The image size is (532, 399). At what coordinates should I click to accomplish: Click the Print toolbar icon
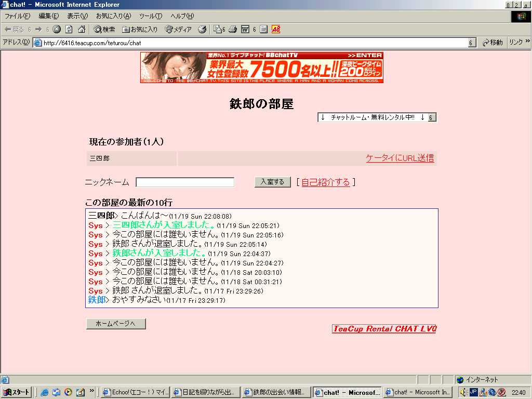tap(233, 29)
